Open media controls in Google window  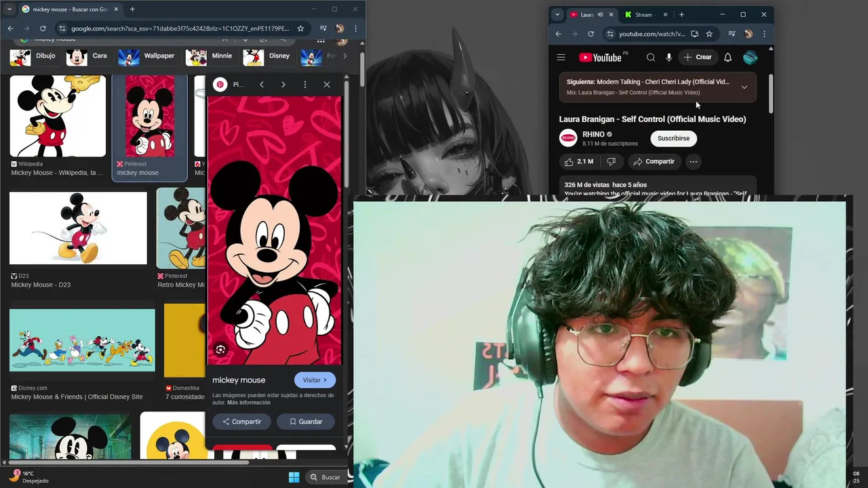click(323, 28)
